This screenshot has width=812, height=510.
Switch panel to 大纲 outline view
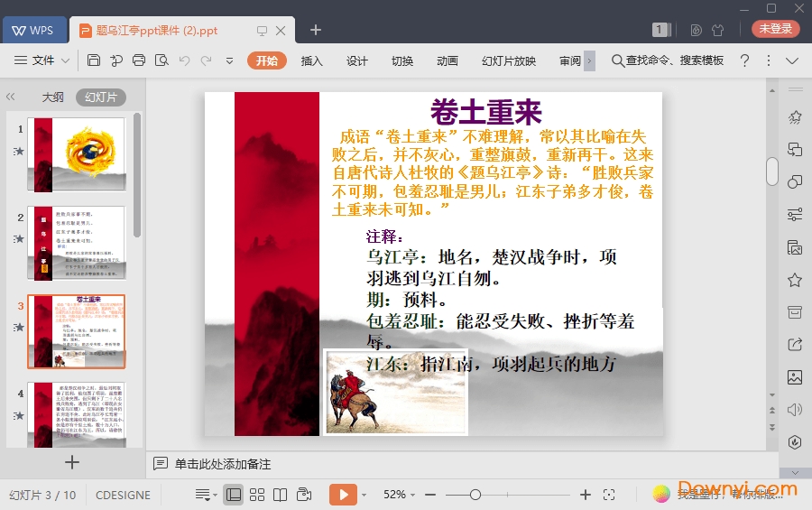(x=52, y=97)
